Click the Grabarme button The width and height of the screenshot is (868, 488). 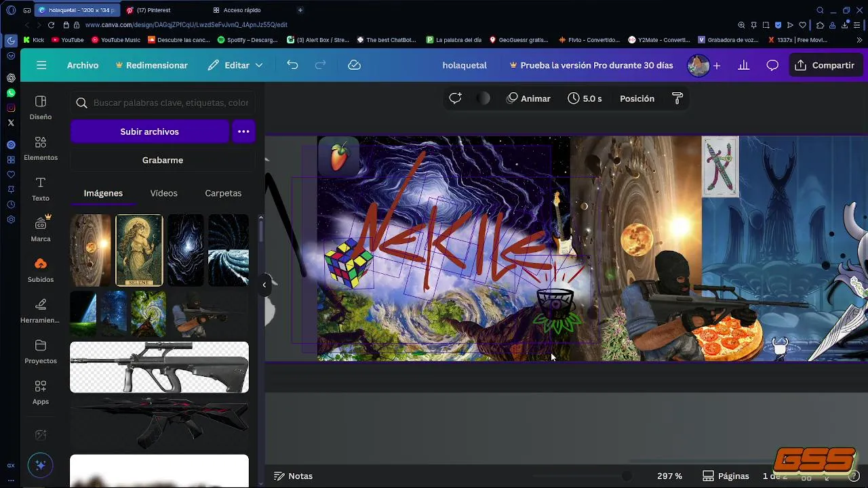coord(163,160)
